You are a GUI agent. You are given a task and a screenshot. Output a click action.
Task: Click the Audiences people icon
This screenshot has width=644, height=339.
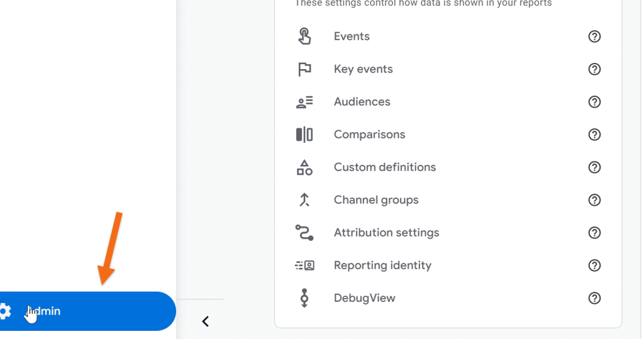tap(304, 102)
